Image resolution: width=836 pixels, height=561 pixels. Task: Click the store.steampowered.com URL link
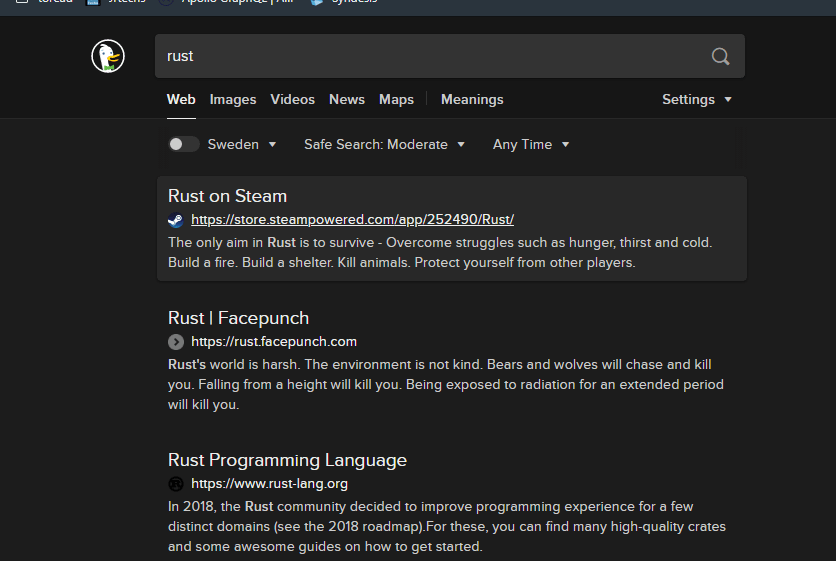352,220
